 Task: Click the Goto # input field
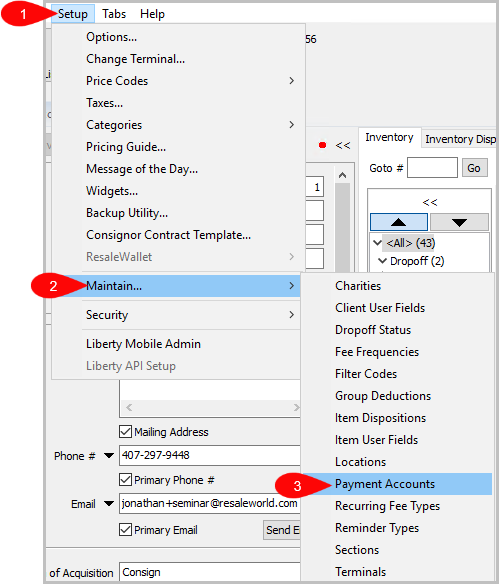click(432, 168)
